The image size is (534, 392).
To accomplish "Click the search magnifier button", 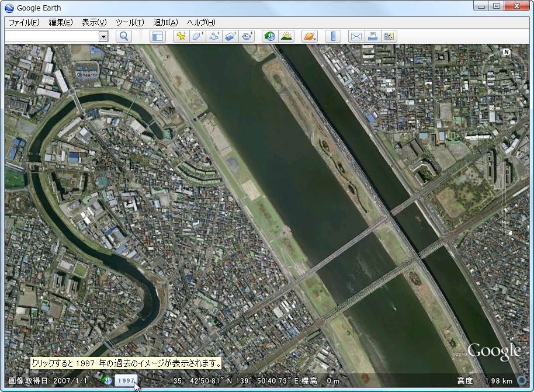I will [x=124, y=36].
